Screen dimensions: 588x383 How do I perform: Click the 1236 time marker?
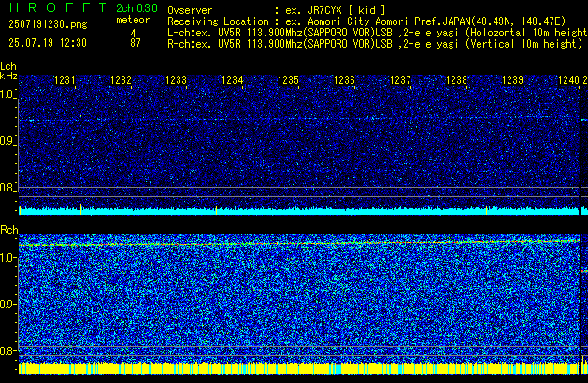point(344,80)
